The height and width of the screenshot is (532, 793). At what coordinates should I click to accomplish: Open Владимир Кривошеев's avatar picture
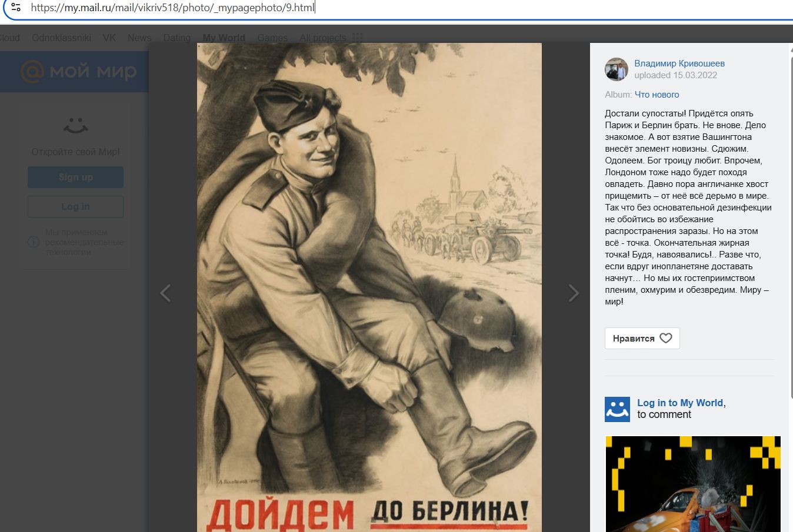[x=617, y=69]
